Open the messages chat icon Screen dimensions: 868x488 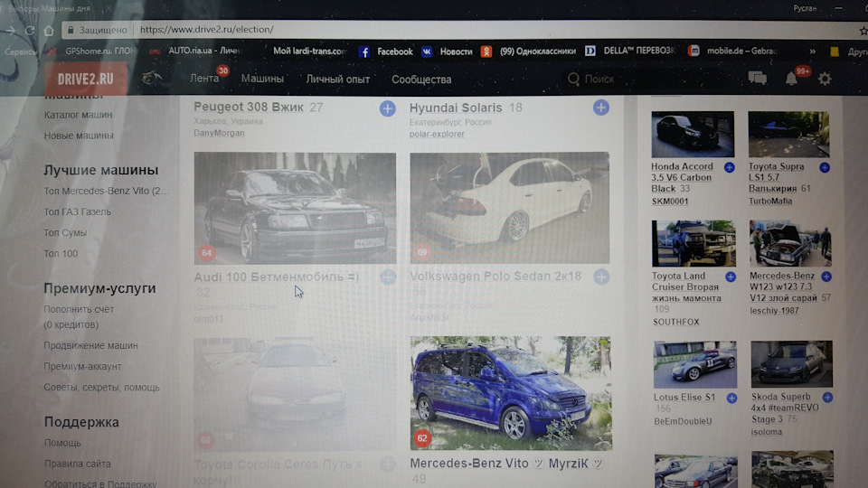click(x=758, y=78)
